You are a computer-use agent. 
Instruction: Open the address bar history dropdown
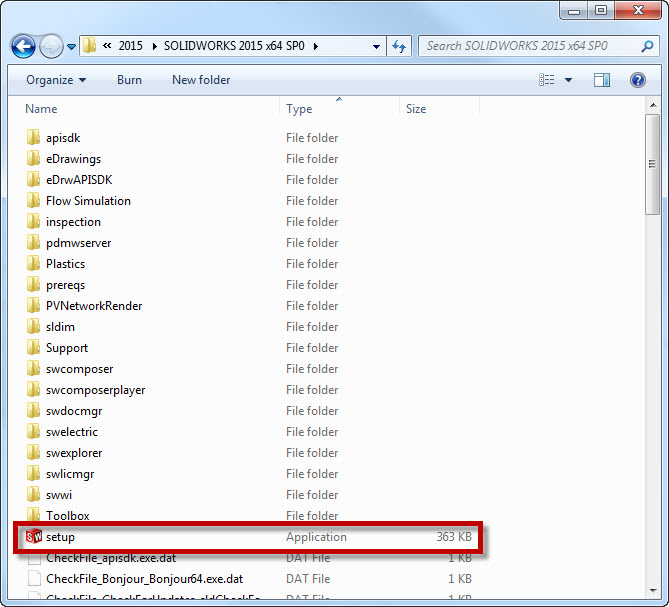tap(376, 46)
